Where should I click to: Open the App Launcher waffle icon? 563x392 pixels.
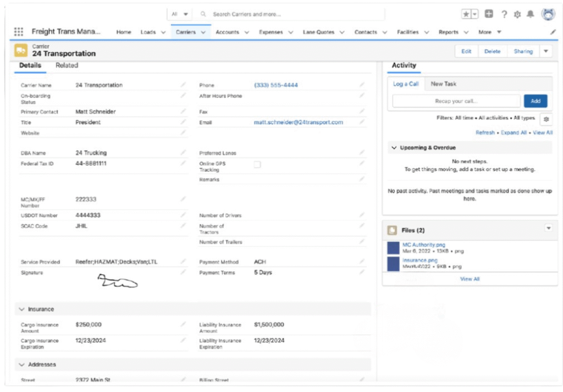(19, 32)
